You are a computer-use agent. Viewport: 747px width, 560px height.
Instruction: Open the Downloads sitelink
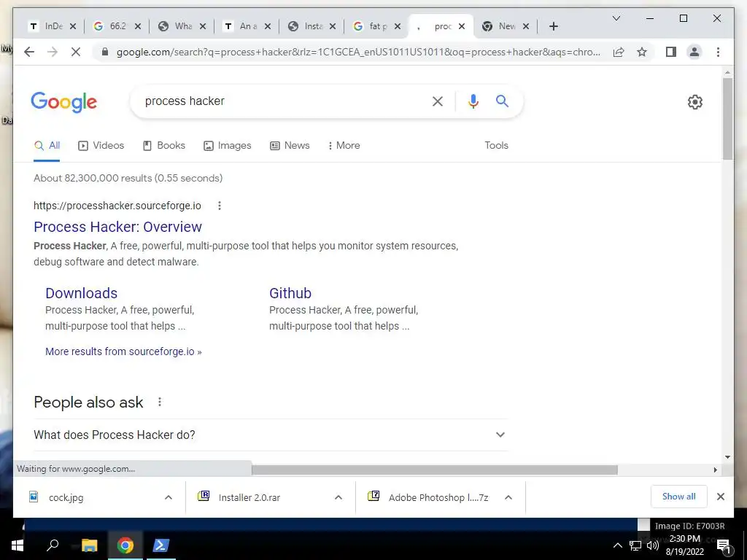pyautogui.click(x=82, y=293)
